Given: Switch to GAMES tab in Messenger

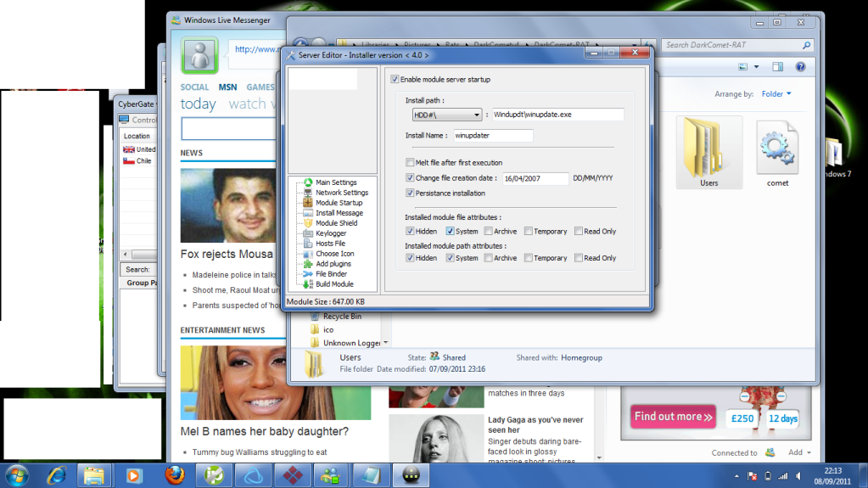Looking at the screenshot, I should (x=260, y=87).
